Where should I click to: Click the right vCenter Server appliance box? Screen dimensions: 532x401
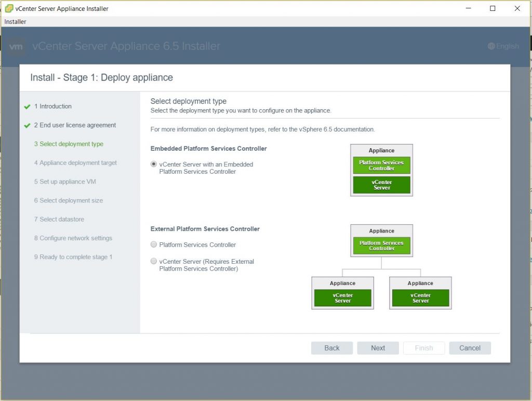pos(421,298)
